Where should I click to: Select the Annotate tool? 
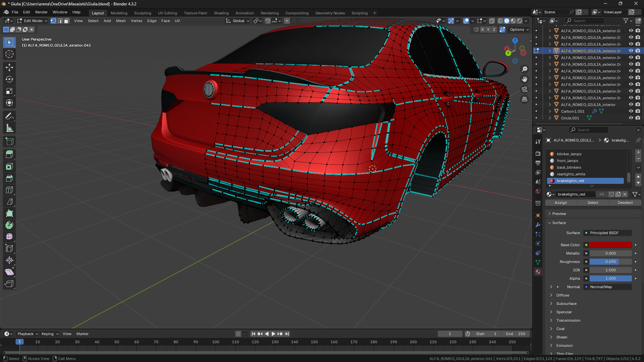coord(9,116)
